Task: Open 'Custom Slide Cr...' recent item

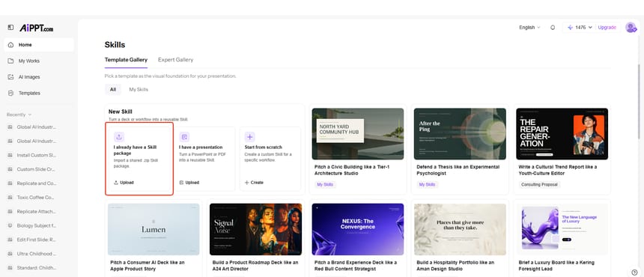Action: coord(36,169)
